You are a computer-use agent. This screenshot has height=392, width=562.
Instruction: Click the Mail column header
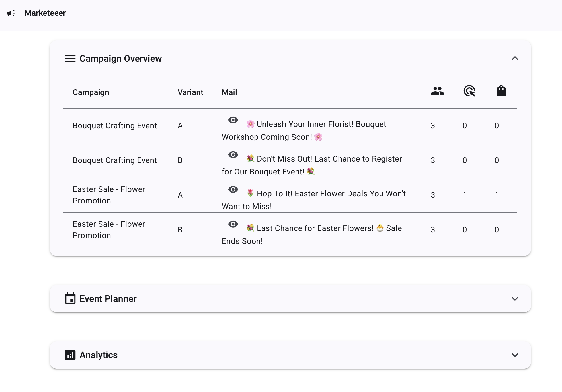tap(229, 92)
